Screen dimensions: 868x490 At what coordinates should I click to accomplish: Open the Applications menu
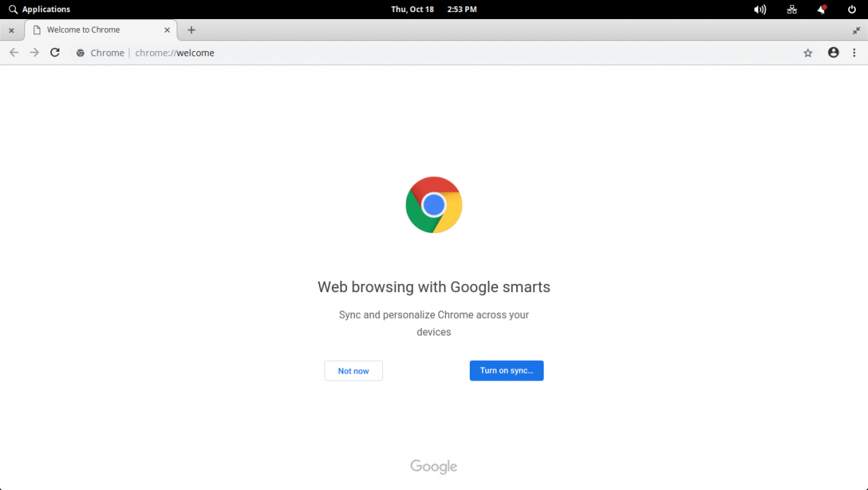click(40, 9)
